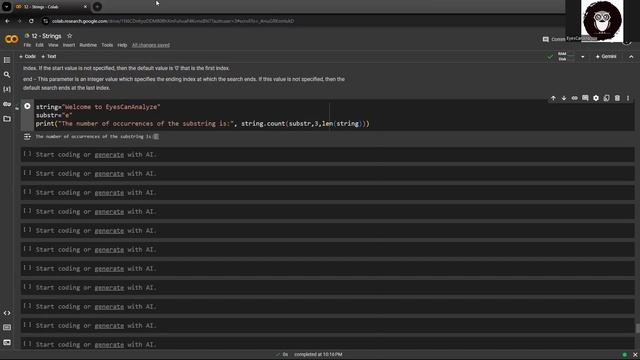Open more cell actions menu
Image resolution: width=640 pixels, height=360 pixels.
[628, 98]
